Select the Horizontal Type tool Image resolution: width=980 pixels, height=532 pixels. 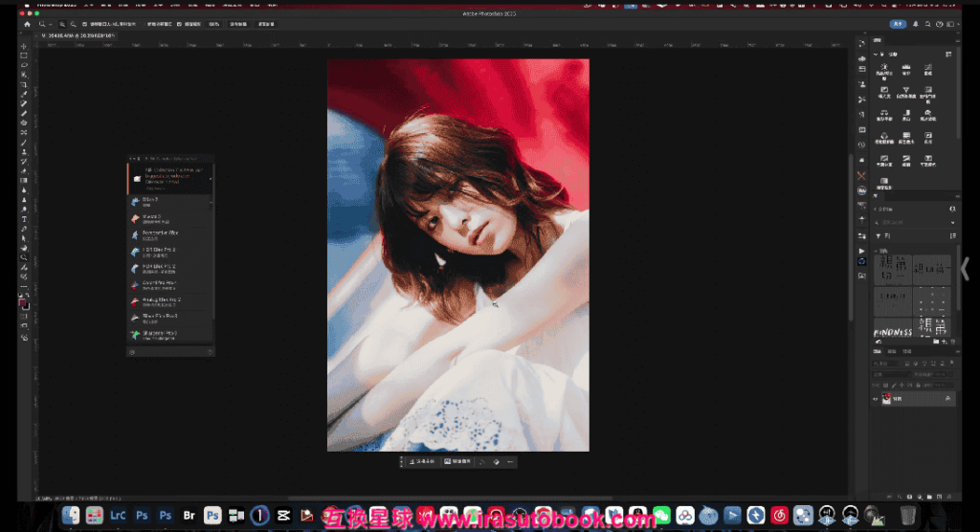[x=24, y=219]
